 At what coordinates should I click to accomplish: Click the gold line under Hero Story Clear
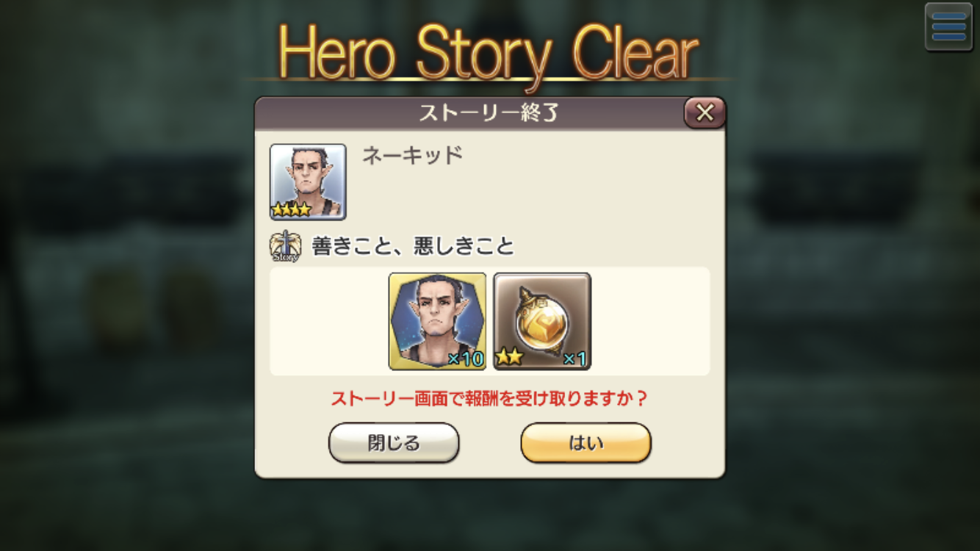coord(489,79)
